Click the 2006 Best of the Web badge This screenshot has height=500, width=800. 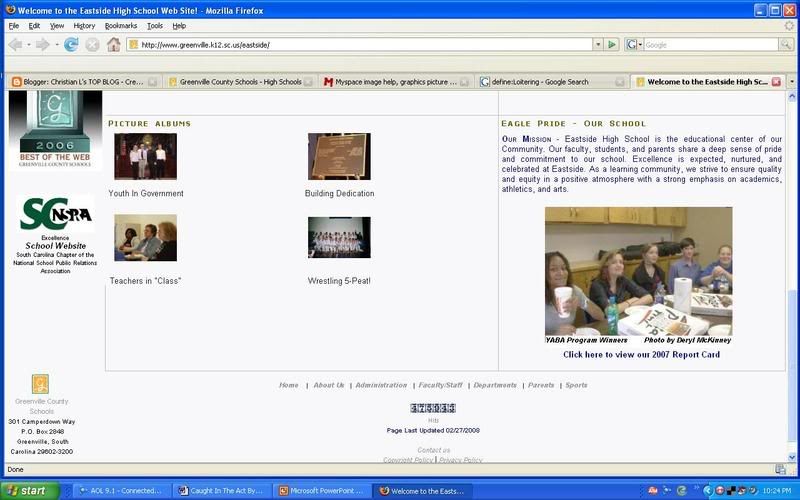tap(55, 129)
